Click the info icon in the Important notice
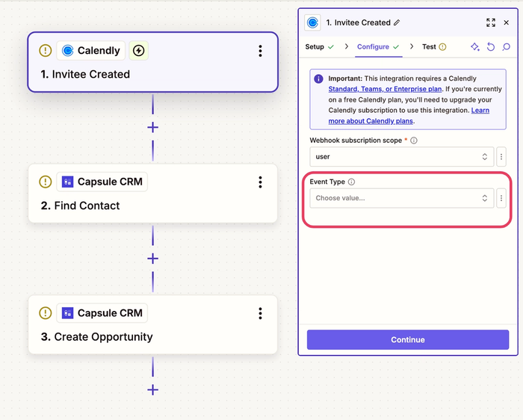523x420 pixels. tap(318, 78)
